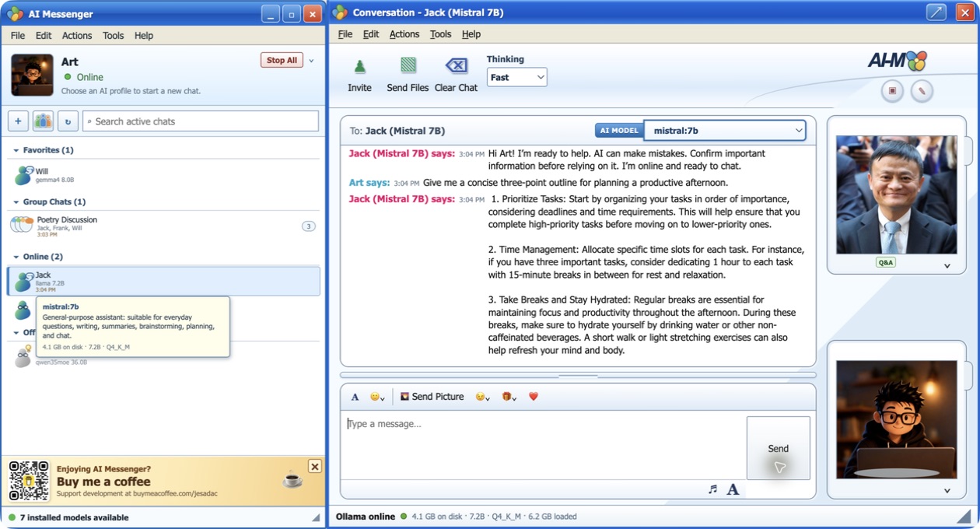Image resolution: width=980 pixels, height=529 pixels.
Task: Click the resize grip in AI Messenger status bar
Action: tap(316, 517)
